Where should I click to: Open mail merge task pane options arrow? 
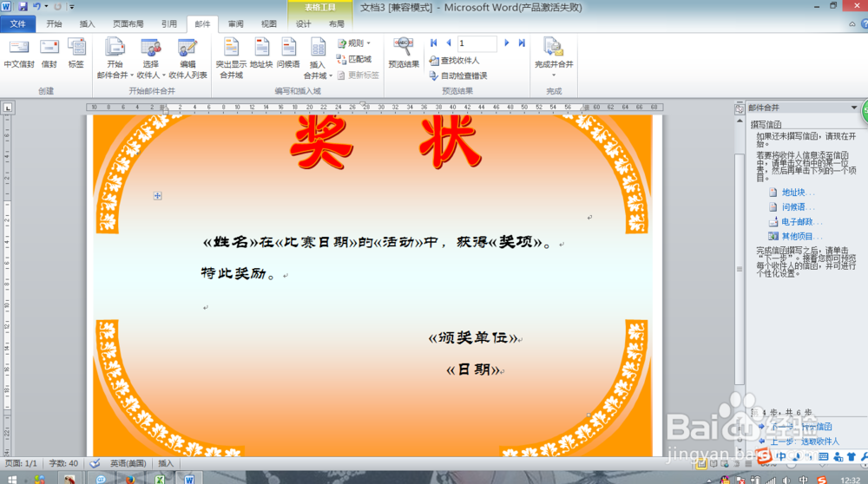853,108
